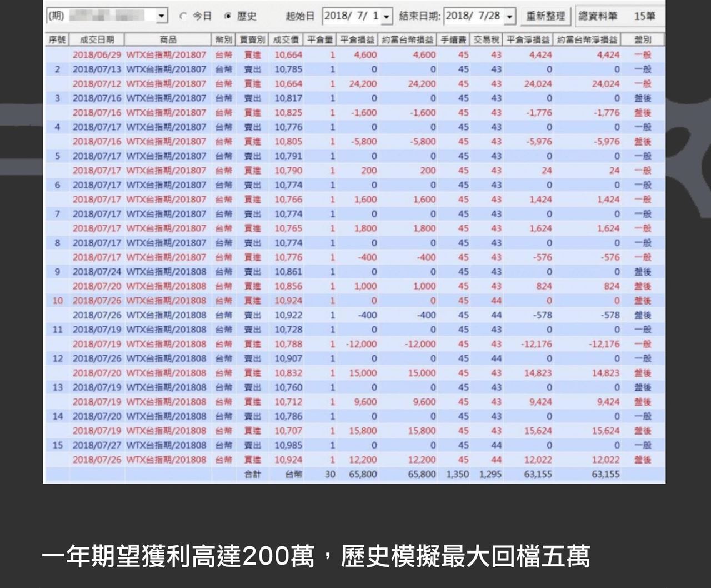711x588 pixels.
Task: Click the 手續費 column header
Action: (453, 40)
